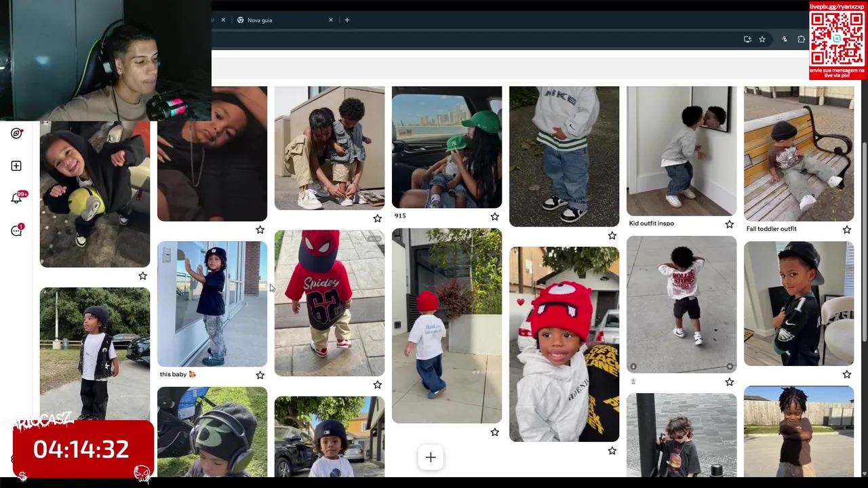868x488 pixels.
Task: Click the 915 pin caption
Action: (400, 216)
